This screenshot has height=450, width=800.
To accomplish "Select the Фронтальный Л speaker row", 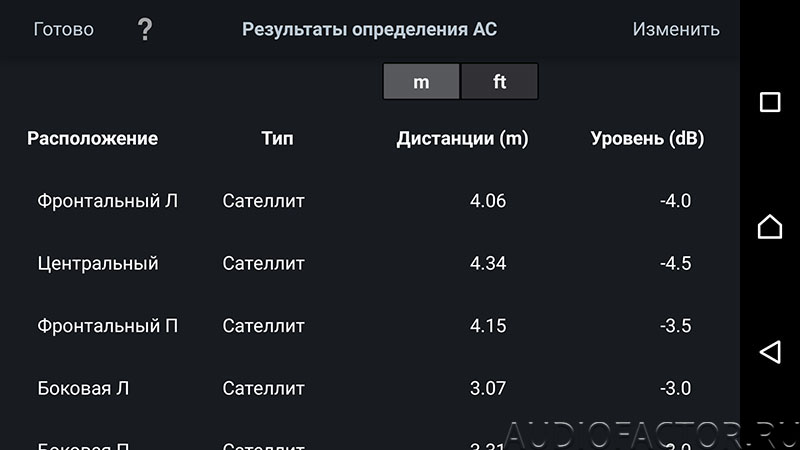I will coord(370,201).
